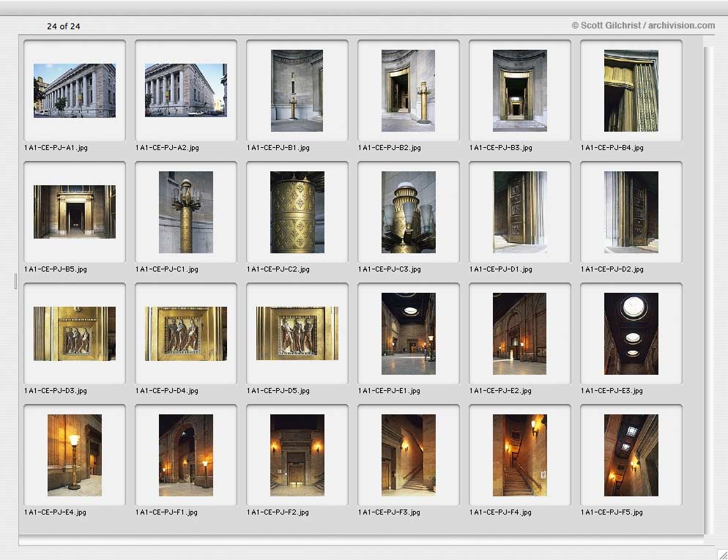This screenshot has height=560, width=728.
Task: Select thumbnail 1A1-CE-PJ-D2.jpg door view
Action: point(631,212)
